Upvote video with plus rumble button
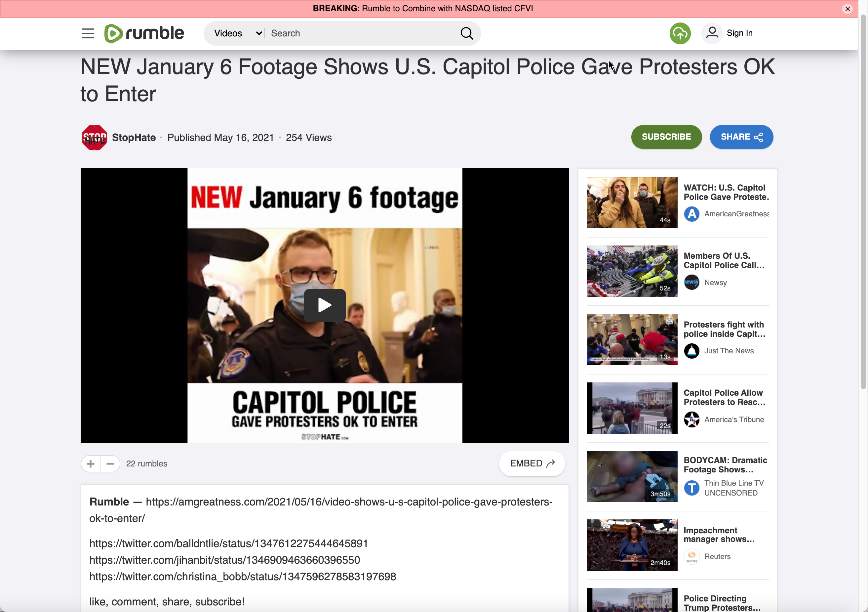 coord(91,464)
